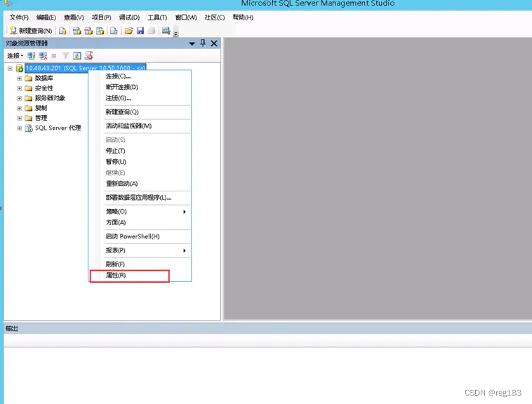The width and height of the screenshot is (532, 404).
Task: Choose 注册(G)... from the context menu
Action: point(140,98)
